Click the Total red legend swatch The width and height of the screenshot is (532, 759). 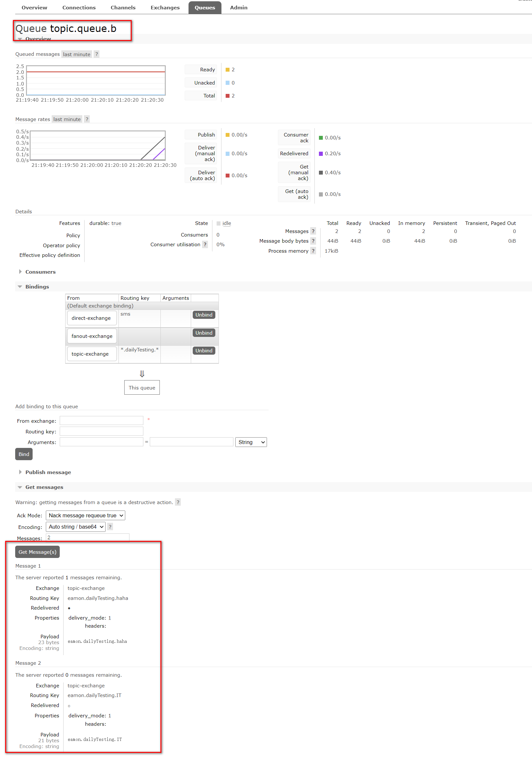[228, 96]
